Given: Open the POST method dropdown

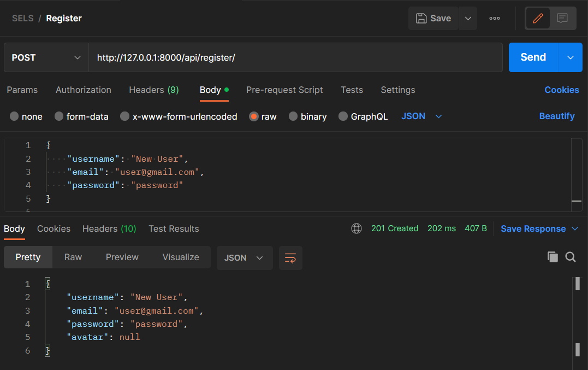Looking at the screenshot, I should (46, 57).
